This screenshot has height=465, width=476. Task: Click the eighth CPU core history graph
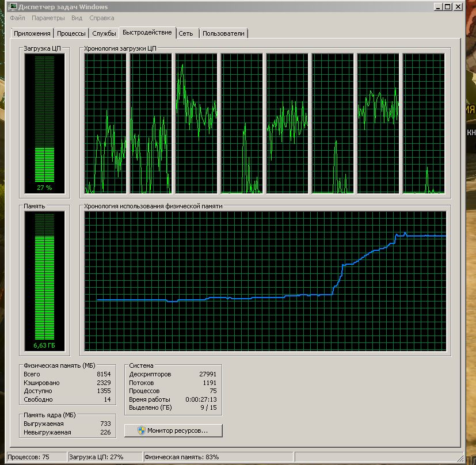[x=424, y=124]
